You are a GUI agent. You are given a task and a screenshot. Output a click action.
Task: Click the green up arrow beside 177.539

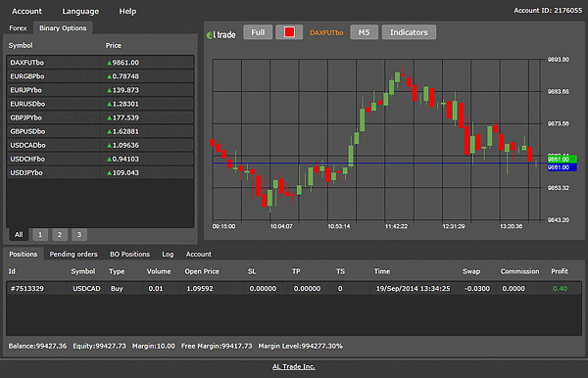[x=109, y=118]
